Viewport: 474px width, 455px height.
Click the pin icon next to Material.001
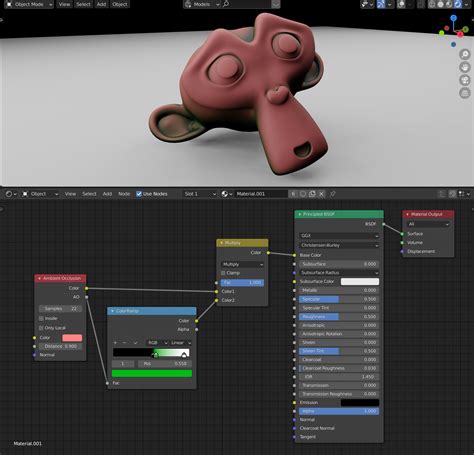click(x=332, y=194)
